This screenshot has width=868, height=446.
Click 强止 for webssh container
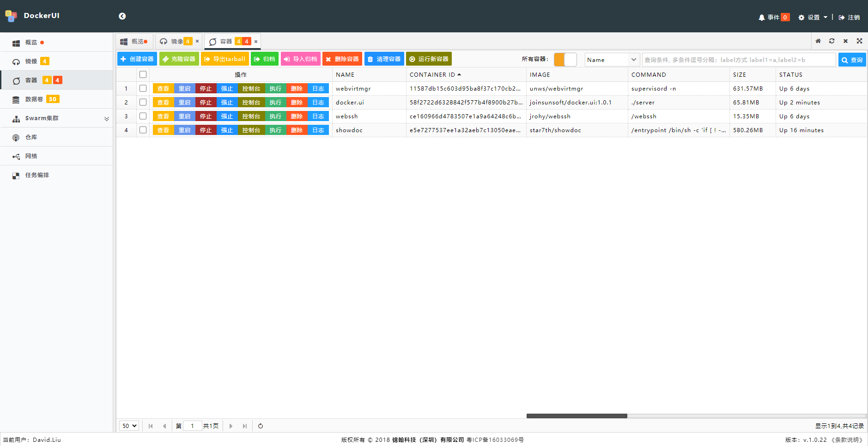(x=227, y=116)
